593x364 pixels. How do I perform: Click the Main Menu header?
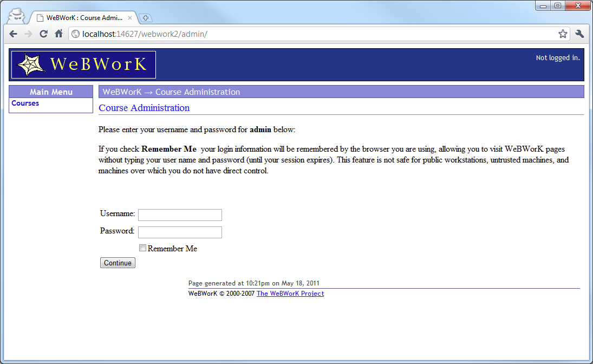click(51, 92)
